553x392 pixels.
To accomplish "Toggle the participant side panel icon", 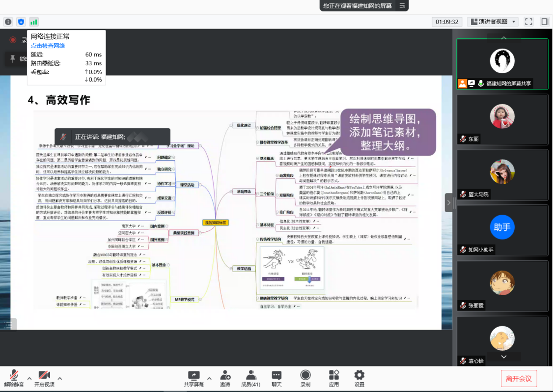I will pos(544,22).
